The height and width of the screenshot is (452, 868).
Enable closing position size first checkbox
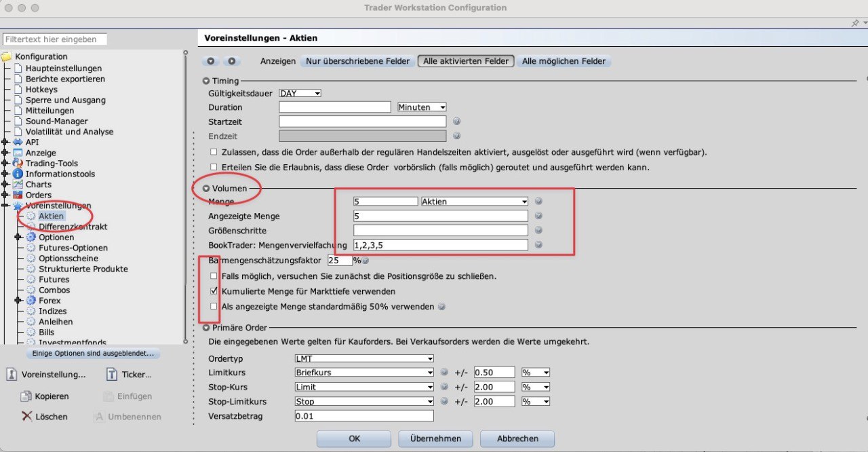[214, 276]
